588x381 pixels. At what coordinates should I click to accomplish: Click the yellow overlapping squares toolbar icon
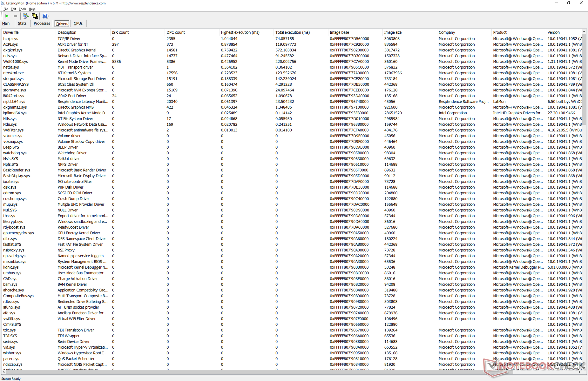pos(35,16)
